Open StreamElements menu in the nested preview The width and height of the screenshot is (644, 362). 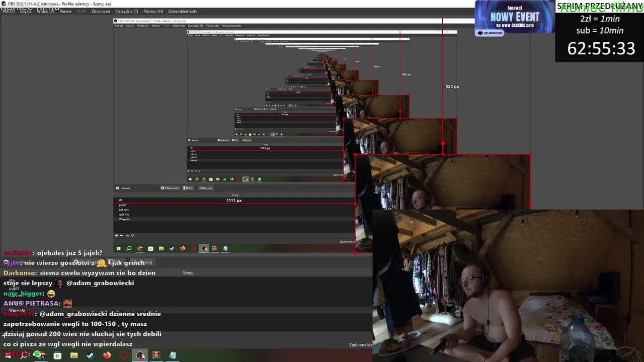coord(231,26)
